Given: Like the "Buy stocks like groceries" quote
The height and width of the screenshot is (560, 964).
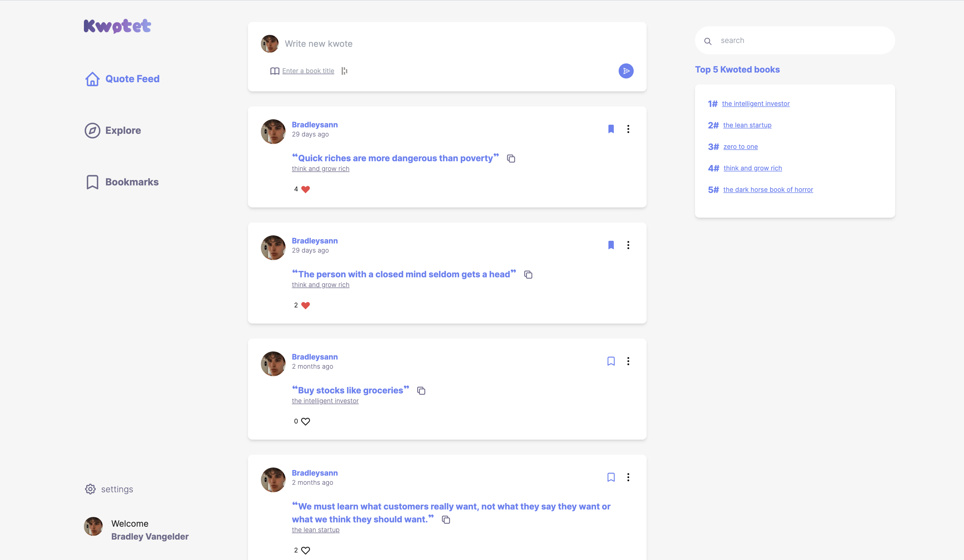Looking at the screenshot, I should (x=305, y=421).
